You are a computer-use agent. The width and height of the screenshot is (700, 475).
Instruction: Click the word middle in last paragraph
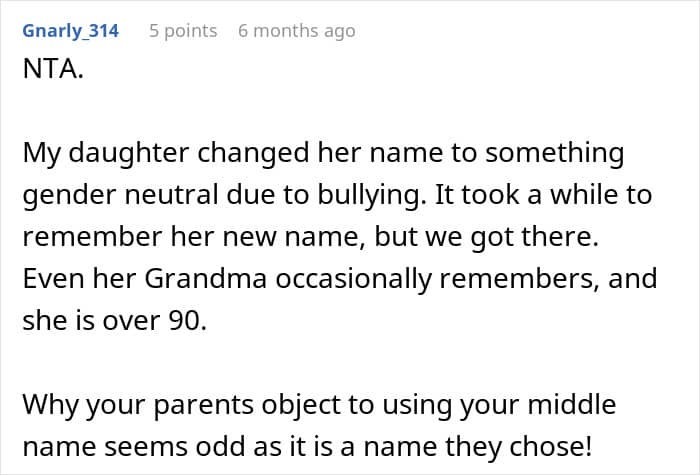(572, 404)
